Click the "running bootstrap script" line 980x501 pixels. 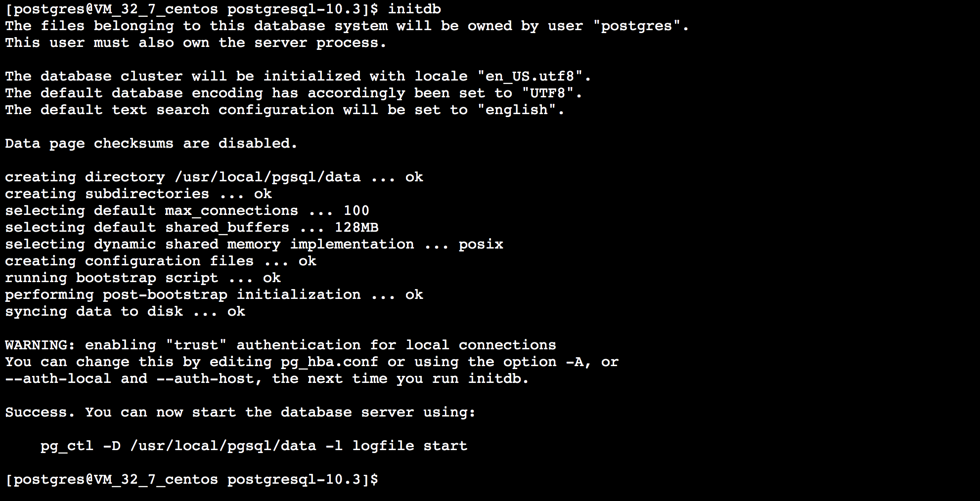[142, 278]
